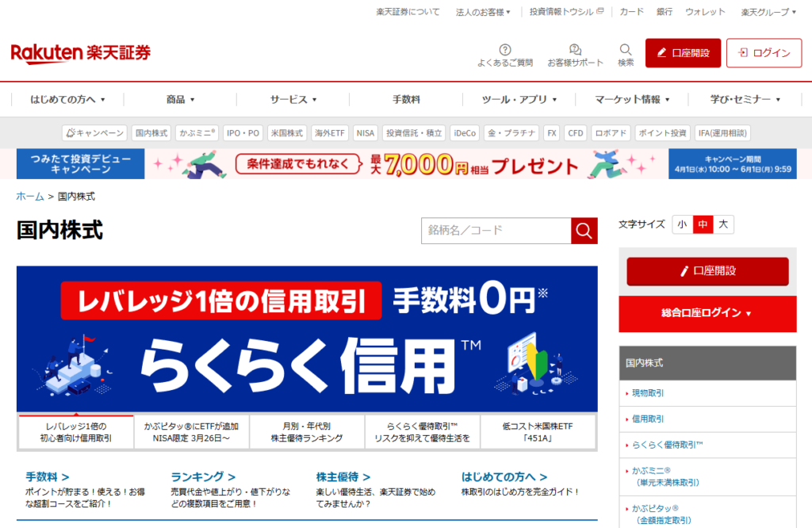Screen dimensions: 812x528
Task: Set text size to 小
Action: pyautogui.click(x=682, y=224)
